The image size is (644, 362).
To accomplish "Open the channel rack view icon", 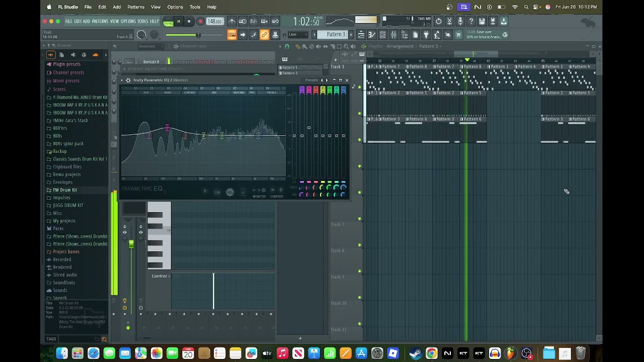I will tap(382, 35).
